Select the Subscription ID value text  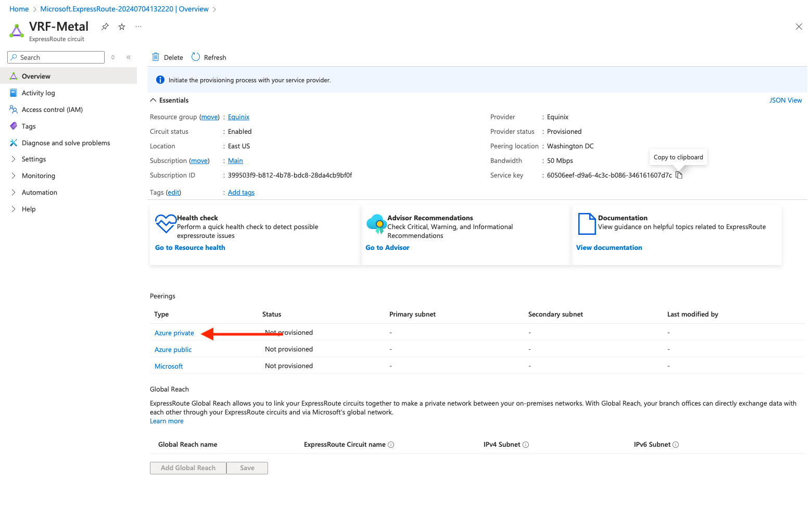pos(290,175)
